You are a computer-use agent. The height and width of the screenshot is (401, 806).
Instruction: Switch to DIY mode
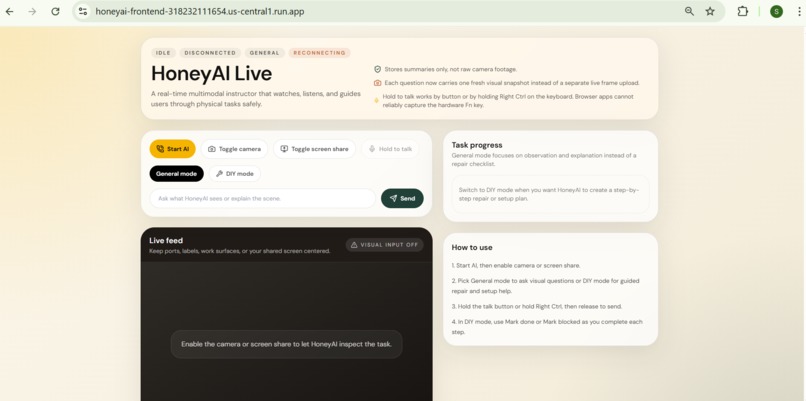[235, 174]
